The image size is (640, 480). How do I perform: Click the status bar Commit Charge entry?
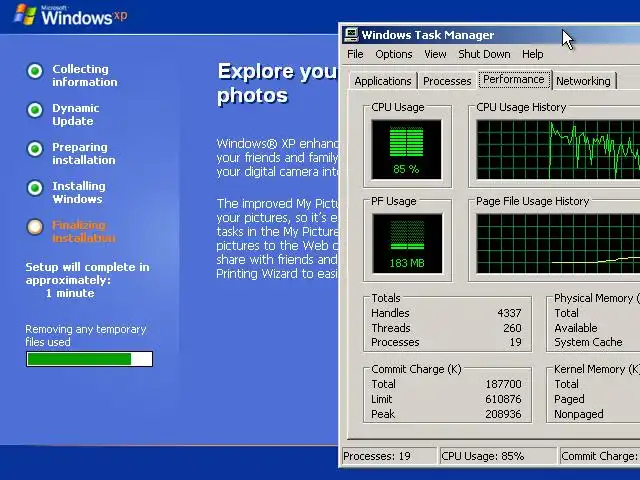pos(600,456)
